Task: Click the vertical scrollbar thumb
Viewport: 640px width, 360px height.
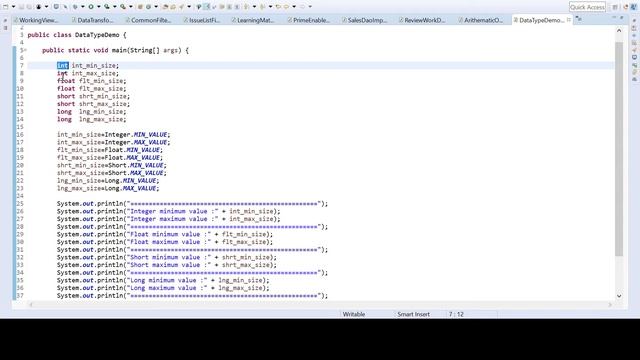Action: (x=619, y=149)
